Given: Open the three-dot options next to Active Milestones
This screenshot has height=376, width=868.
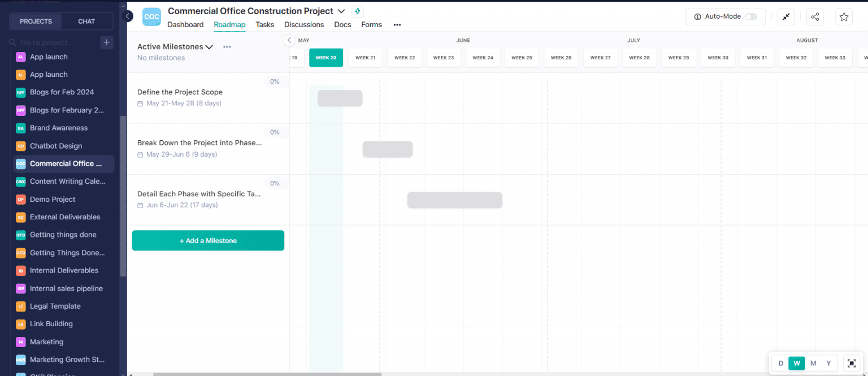Looking at the screenshot, I should coord(227,47).
